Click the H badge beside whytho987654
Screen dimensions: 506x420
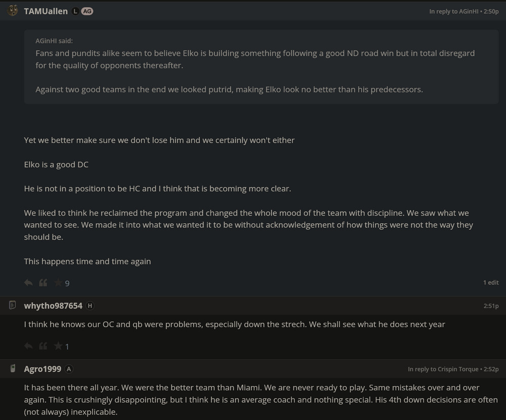89,306
